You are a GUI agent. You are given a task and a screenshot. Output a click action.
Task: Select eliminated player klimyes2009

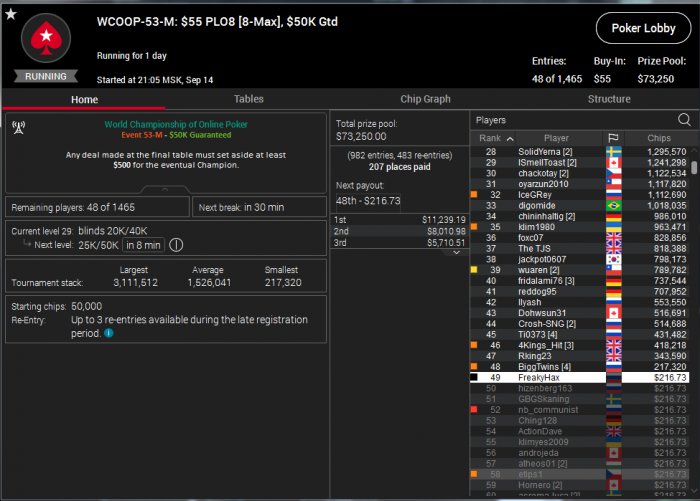[579, 442]
